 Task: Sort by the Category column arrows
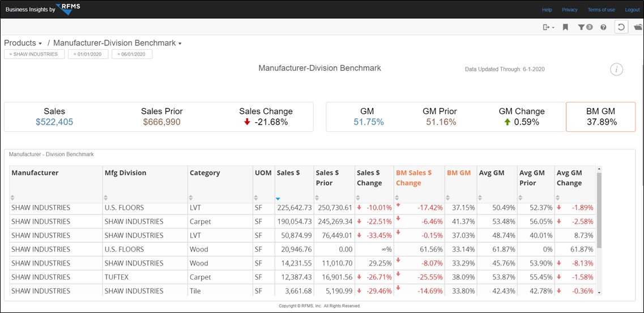tap(191, 198)
